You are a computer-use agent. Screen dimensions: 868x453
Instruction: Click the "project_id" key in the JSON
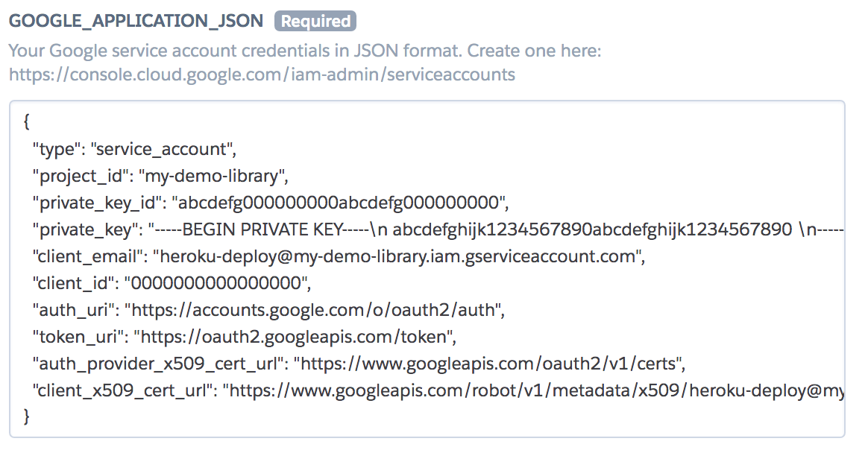81,176
